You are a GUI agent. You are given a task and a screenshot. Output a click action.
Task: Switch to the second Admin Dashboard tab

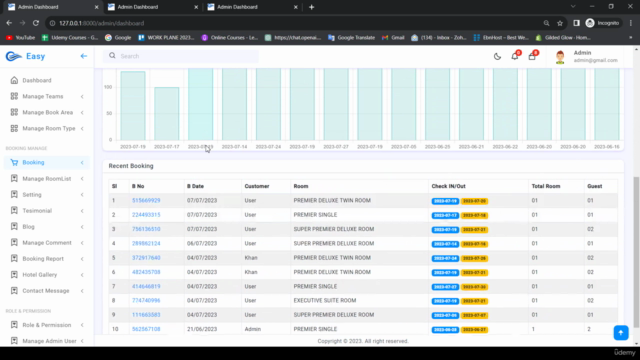(x=152, y=7)
